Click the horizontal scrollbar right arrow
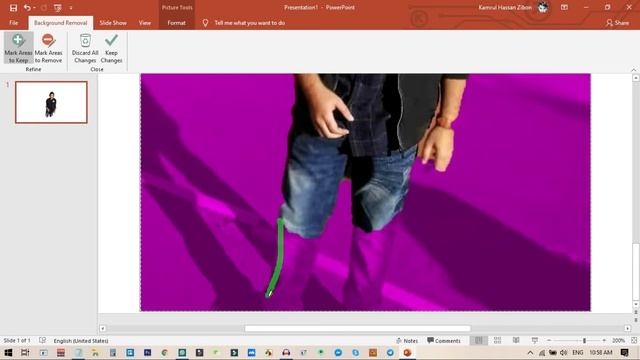640x360 pixels. (x=627, y=328)
